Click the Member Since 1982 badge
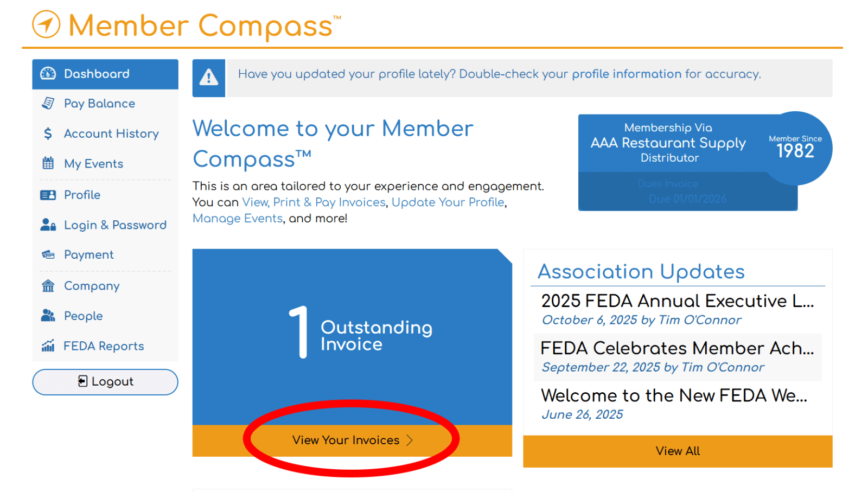Screen dimensions: 868x492 point(795,148)
